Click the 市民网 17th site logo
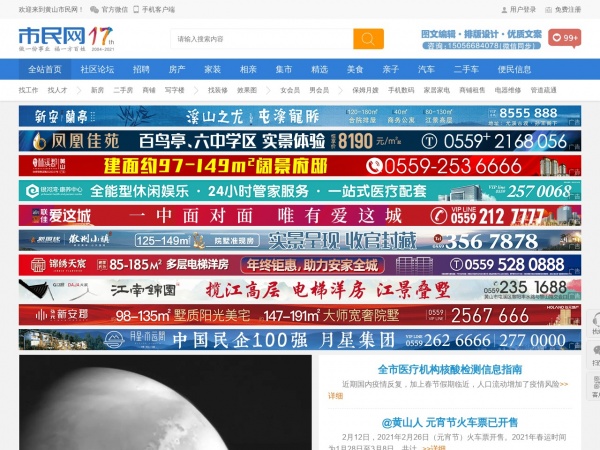The width and height of the screenshot is (600, 450). pos(67,39)
